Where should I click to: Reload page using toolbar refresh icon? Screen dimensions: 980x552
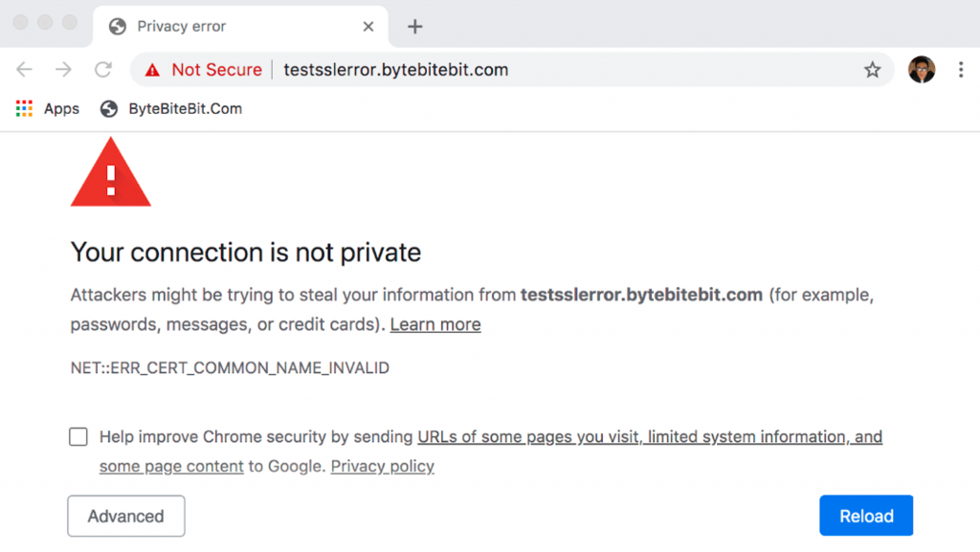tap(103, 69)
